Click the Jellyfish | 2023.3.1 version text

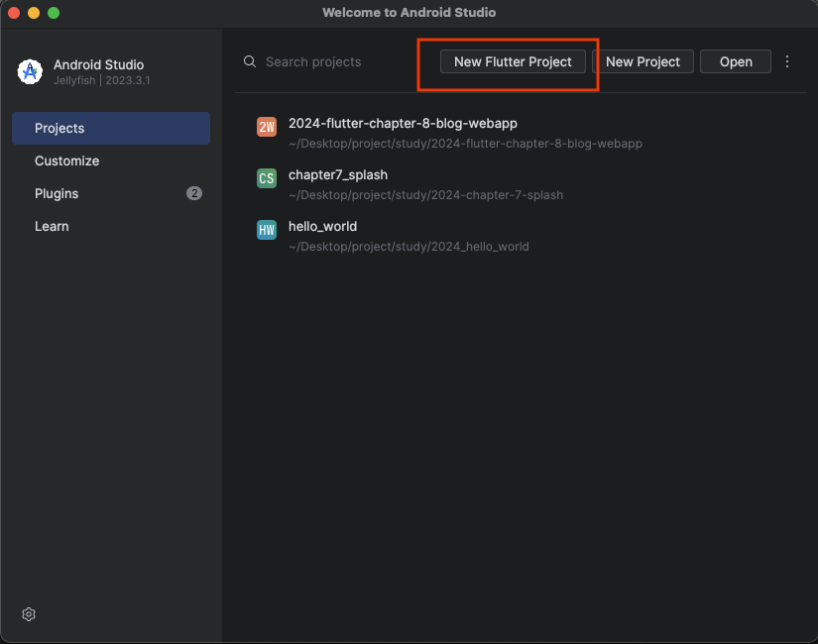(x=102, y=80)
